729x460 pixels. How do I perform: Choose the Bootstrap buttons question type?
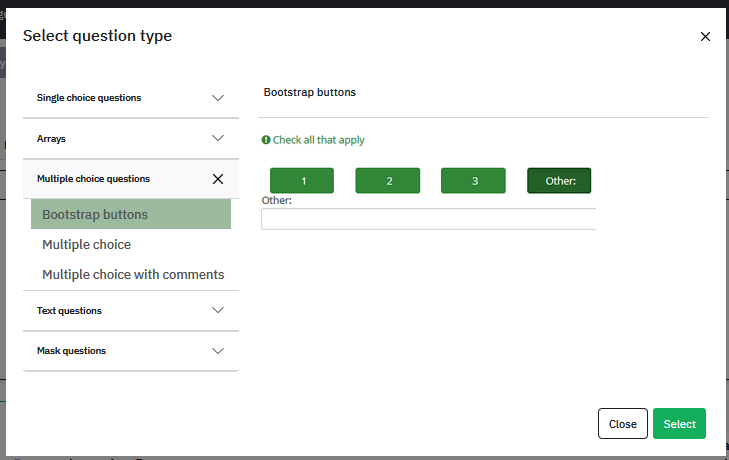point(131,214)
